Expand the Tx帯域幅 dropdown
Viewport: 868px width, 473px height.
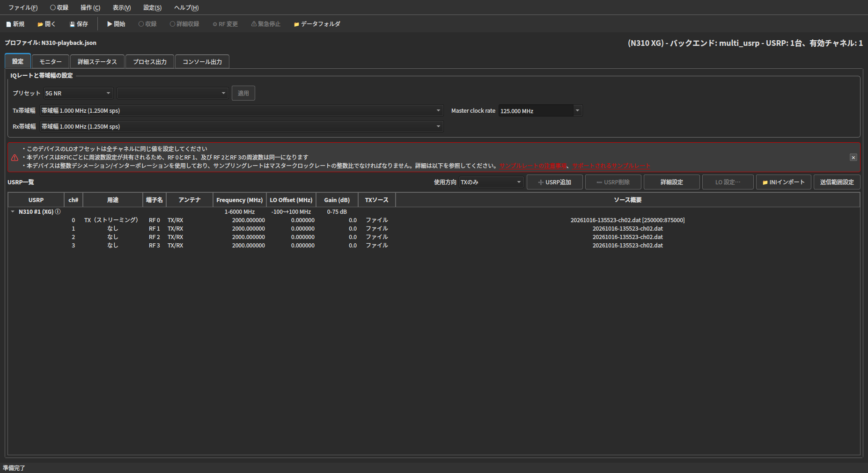241,110
